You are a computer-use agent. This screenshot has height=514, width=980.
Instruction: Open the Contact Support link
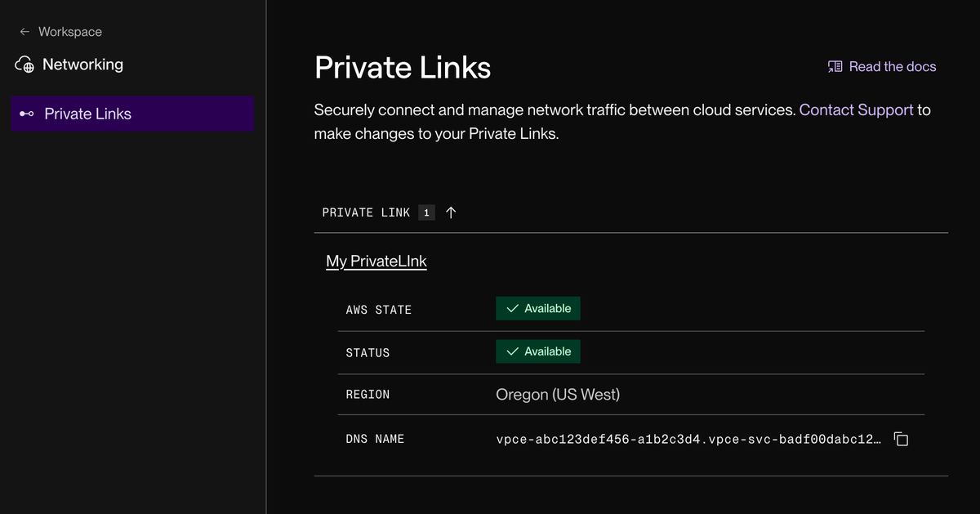coord(856,110)
